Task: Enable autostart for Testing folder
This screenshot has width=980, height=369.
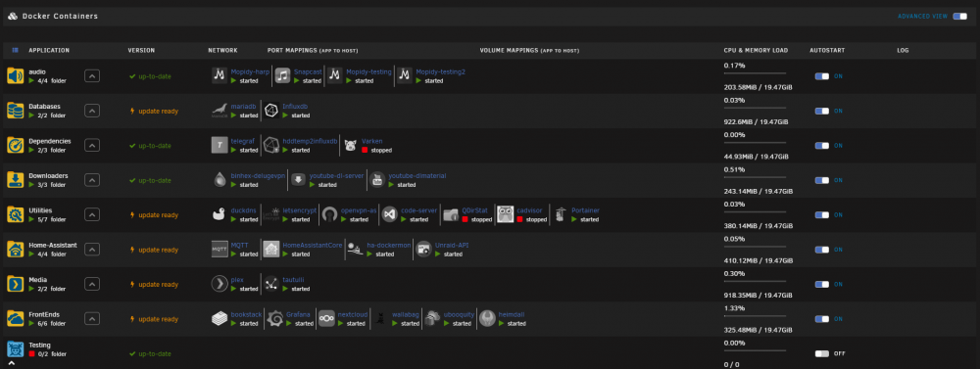Action: tap(822, 353)
